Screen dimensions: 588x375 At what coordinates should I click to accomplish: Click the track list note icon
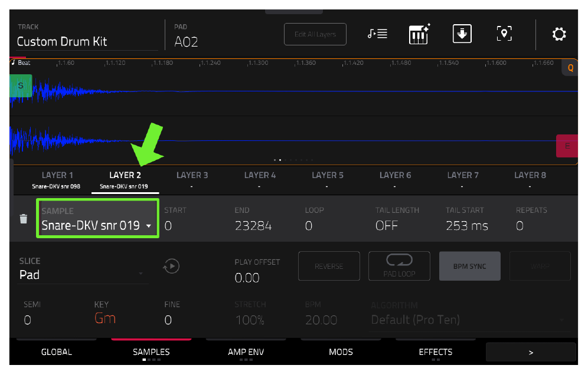377,34
